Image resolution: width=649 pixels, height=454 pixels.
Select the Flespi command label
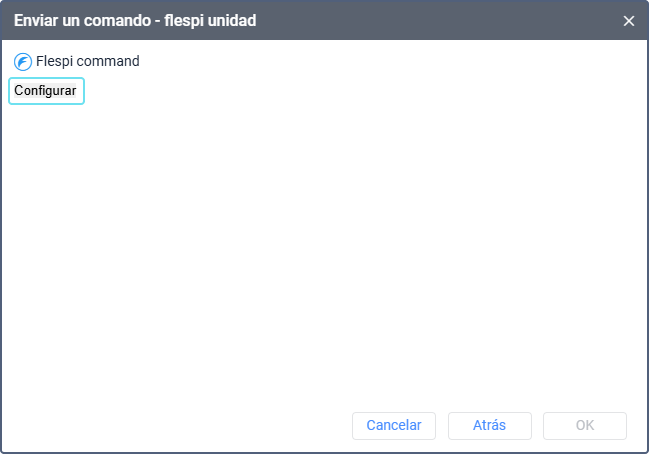point(88,61)
